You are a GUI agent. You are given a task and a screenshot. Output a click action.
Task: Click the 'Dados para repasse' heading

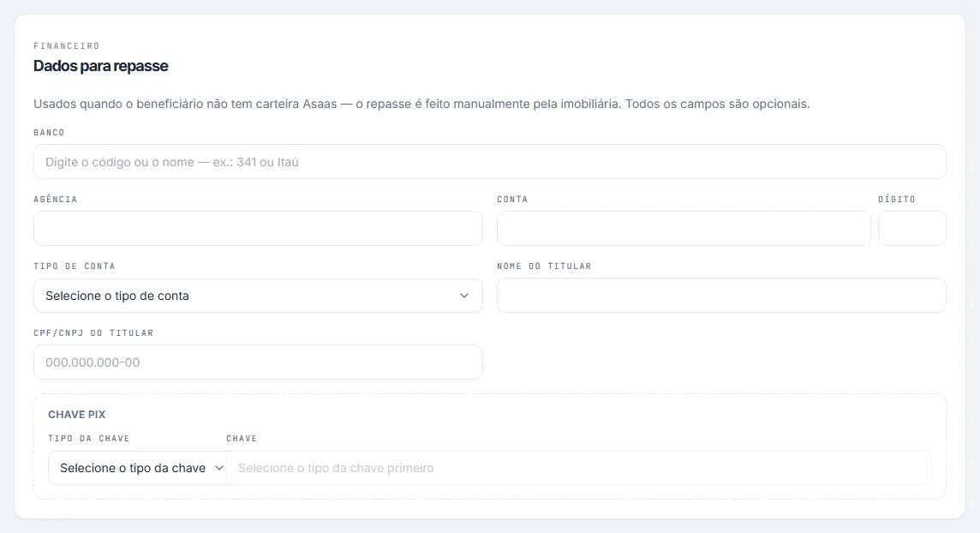(x=100, y=66)
